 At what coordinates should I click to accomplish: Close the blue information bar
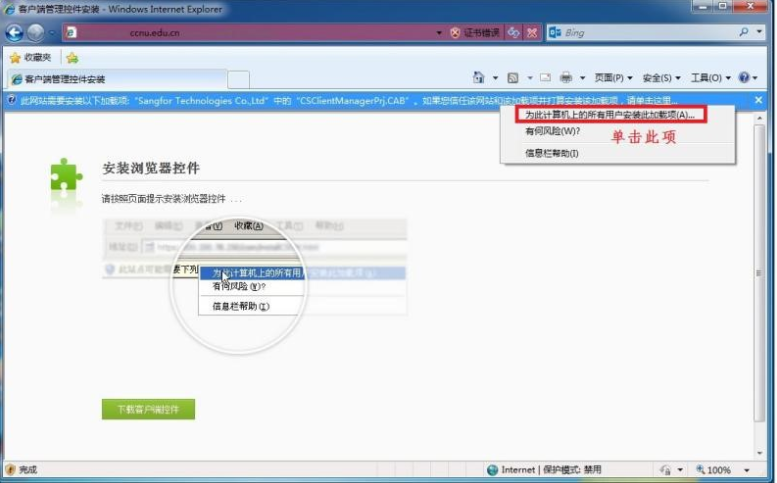click(759, 101)
